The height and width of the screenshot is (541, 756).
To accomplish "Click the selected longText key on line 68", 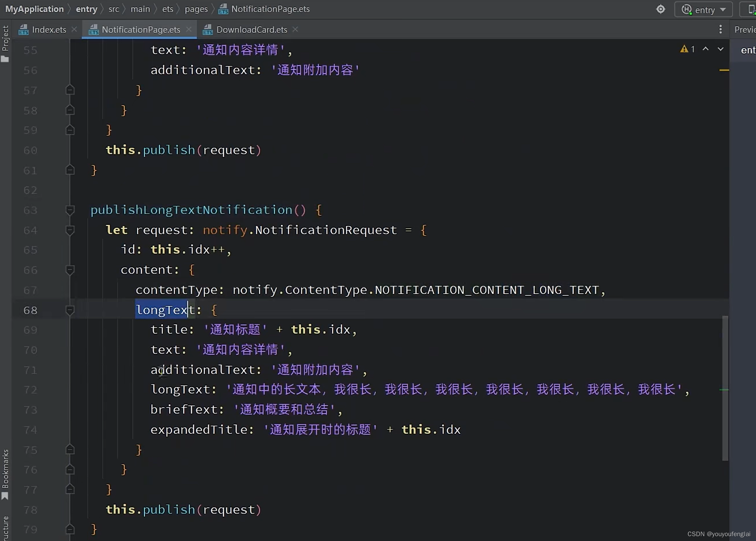I will click(x=165, y=310).
